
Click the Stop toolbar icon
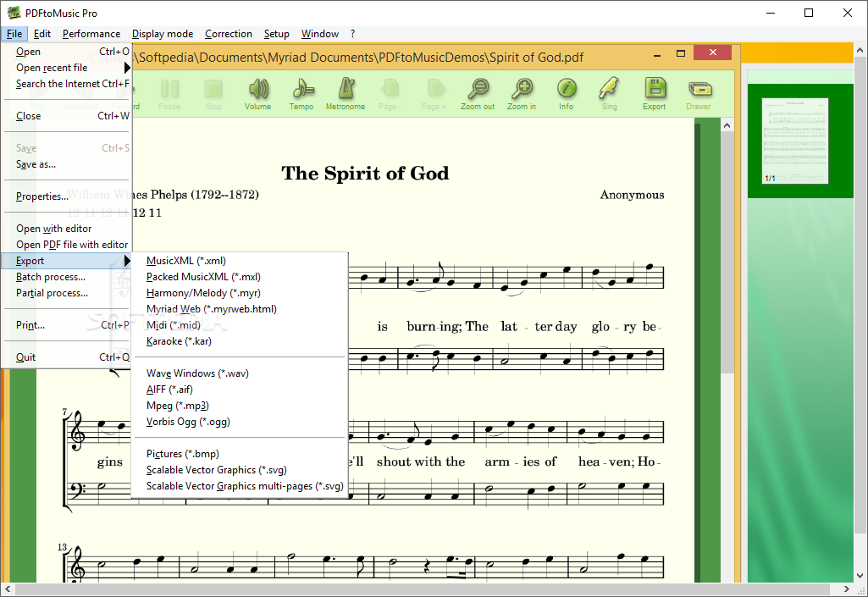(x=213, y=89)
